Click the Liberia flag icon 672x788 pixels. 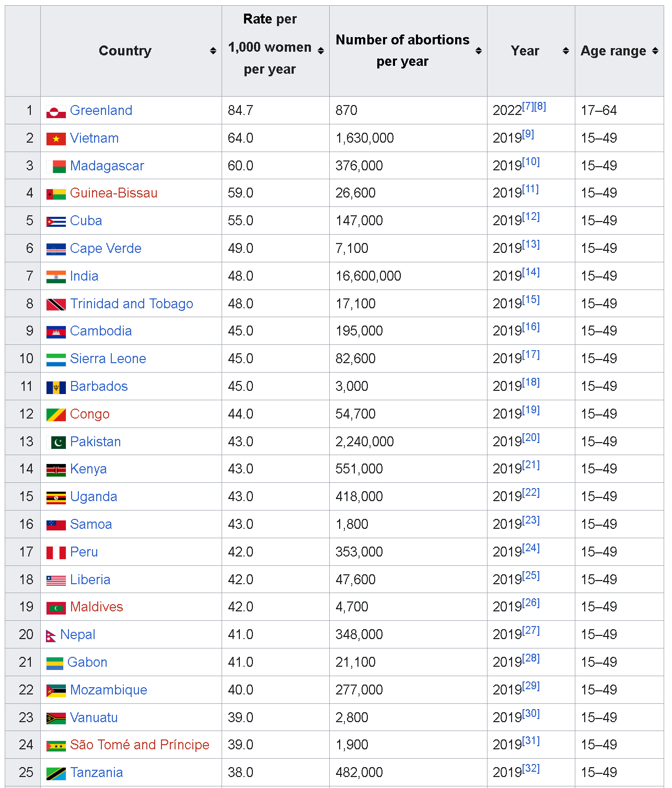pyautogui.click(x=56, y=581)
